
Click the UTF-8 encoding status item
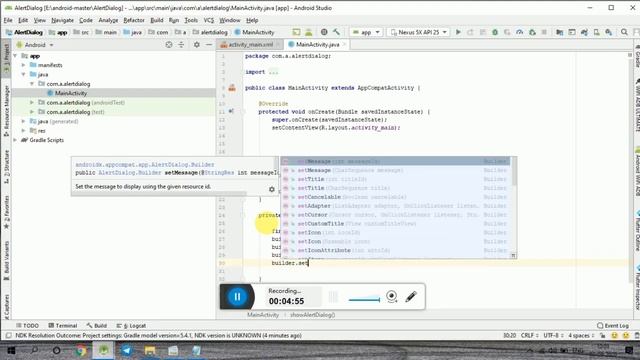tap(553, 336)
